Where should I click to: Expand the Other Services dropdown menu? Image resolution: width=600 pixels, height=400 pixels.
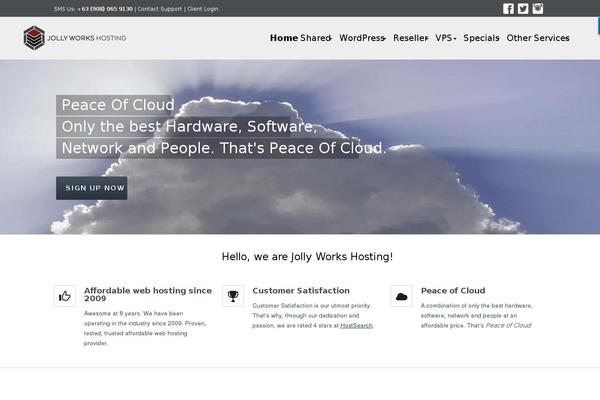[538, 38]
